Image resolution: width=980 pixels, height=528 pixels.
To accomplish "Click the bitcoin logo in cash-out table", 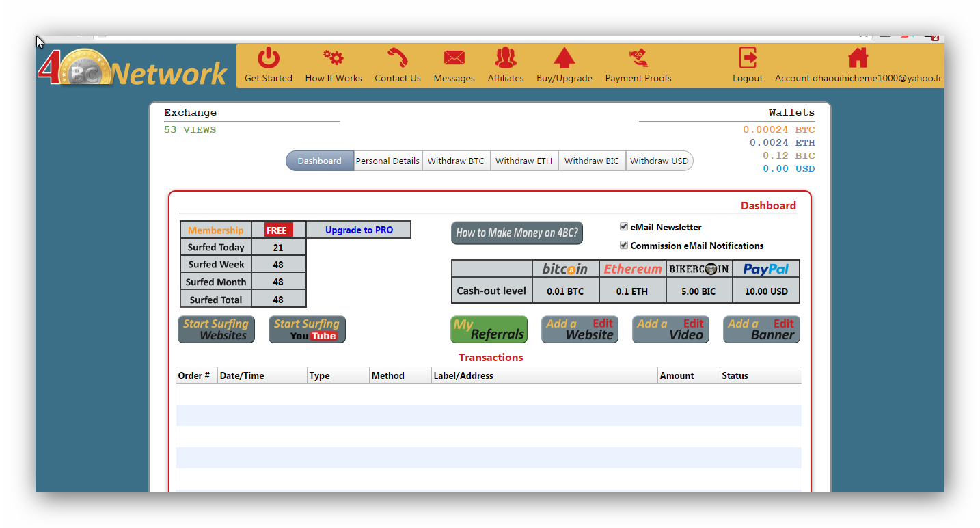I will tap(565, 269).
